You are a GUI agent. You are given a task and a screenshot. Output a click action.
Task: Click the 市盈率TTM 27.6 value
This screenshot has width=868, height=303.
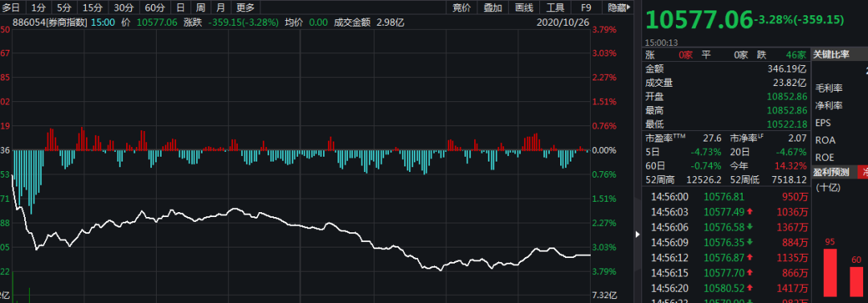(x=712, y=138)
